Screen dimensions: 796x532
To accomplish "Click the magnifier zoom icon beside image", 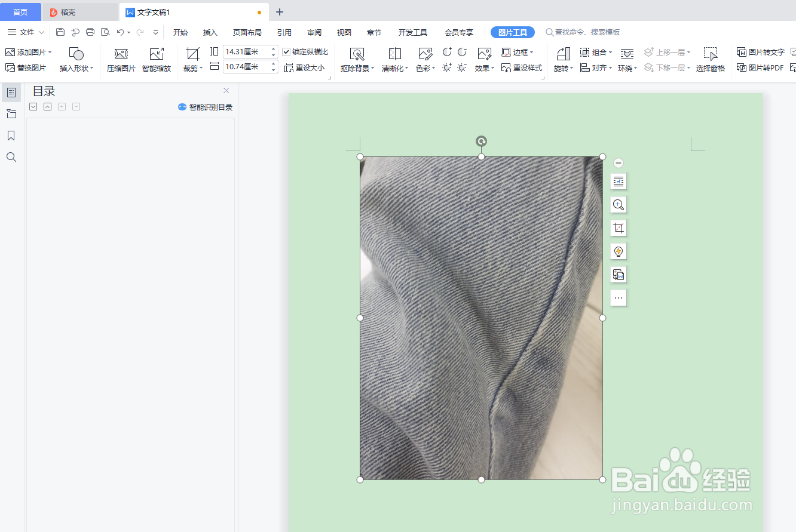I will coord(619,205).
